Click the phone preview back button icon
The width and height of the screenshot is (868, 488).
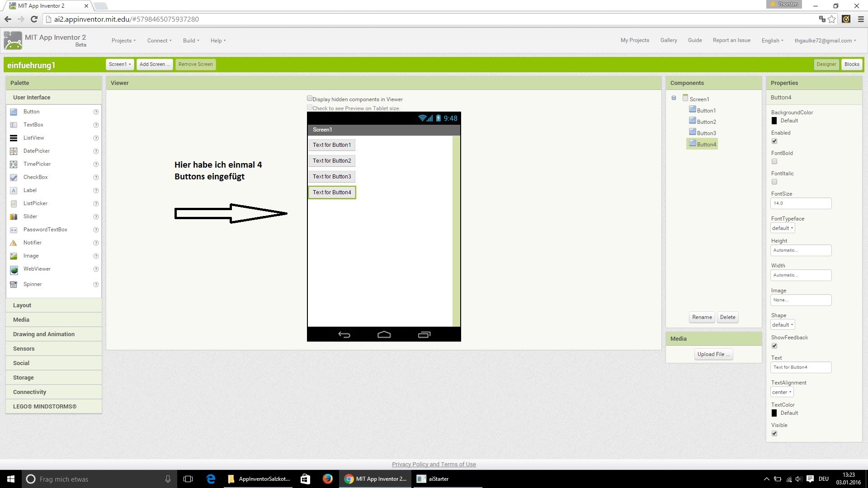coord(344,334)
